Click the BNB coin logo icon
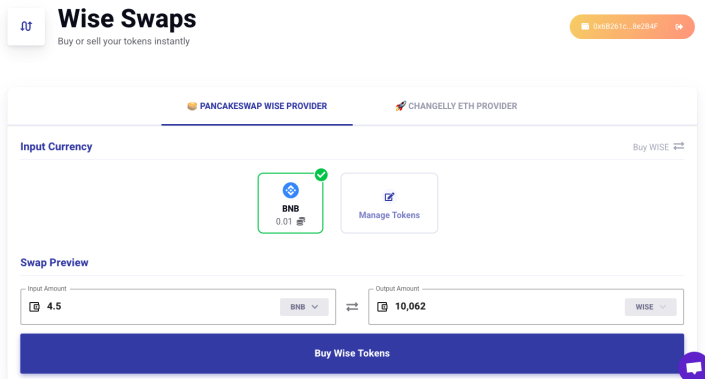The width and height of the screenshot is (705, 379). pyautogui.click(x=290, y=190)
